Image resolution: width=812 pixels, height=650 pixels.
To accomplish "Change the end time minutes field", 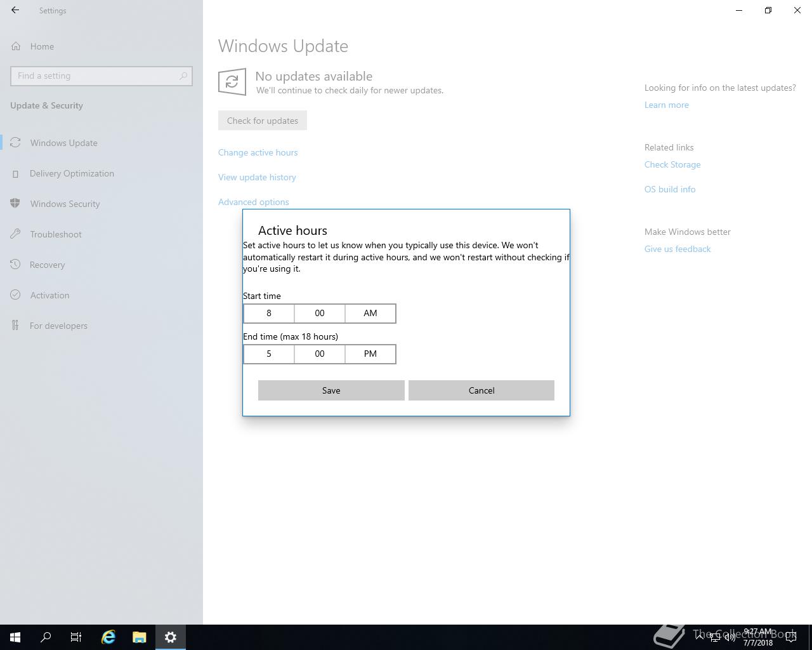I will [x=320, y=354].
